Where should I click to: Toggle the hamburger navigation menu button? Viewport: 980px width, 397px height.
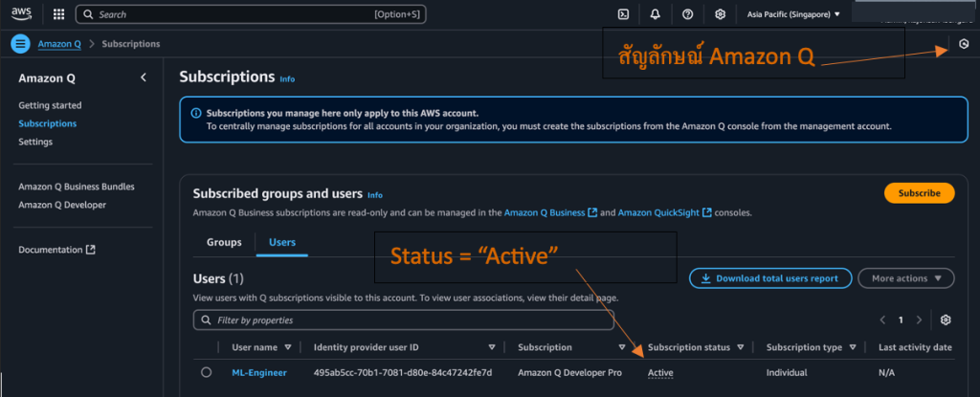pyautogui.click(x=21, y=44)
